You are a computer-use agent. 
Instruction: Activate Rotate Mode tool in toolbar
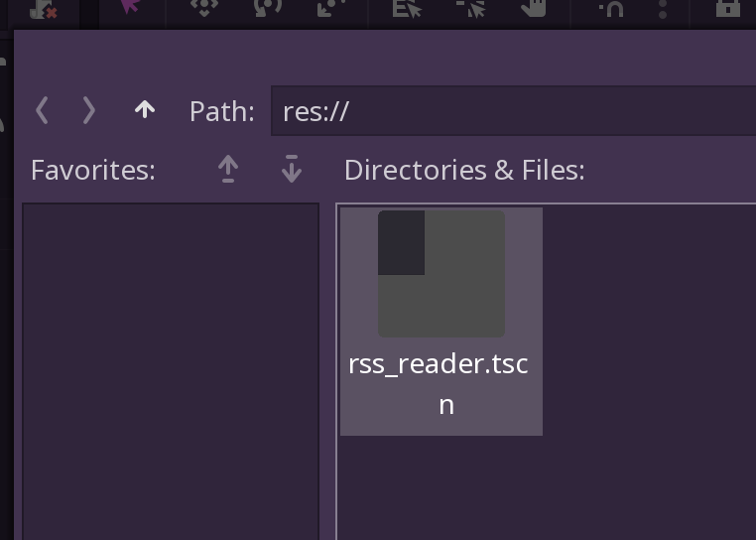point(268,7)
